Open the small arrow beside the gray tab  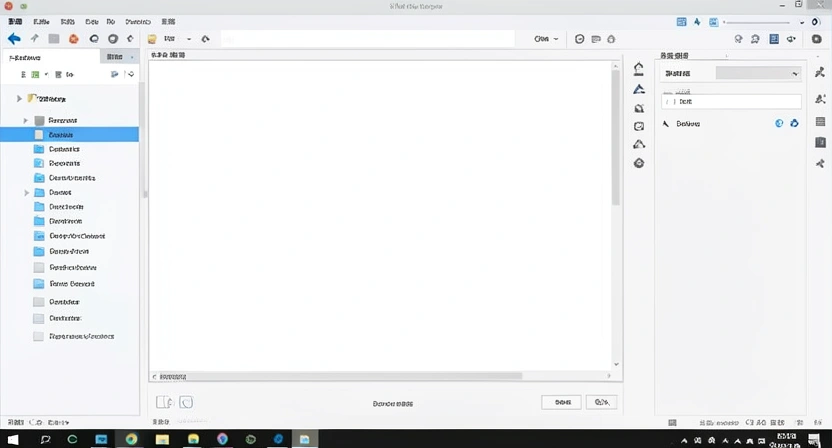[132, 57]
